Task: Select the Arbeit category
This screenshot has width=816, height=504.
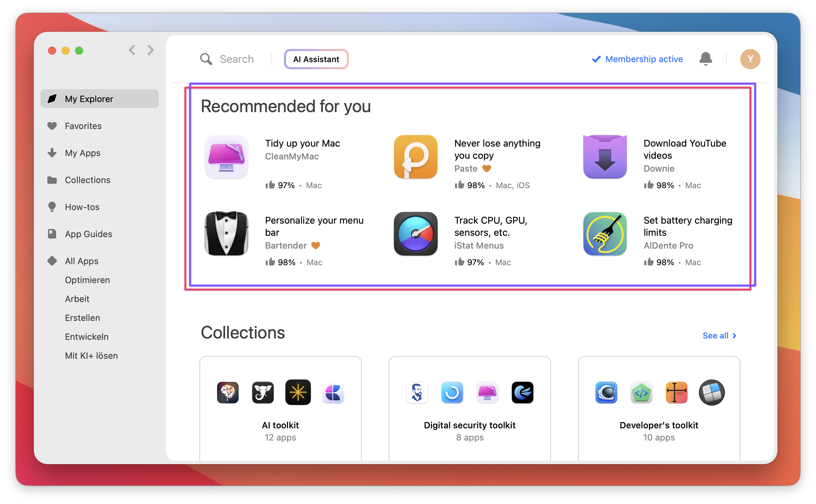Action: pyautogui.click(x=77, y=299)
